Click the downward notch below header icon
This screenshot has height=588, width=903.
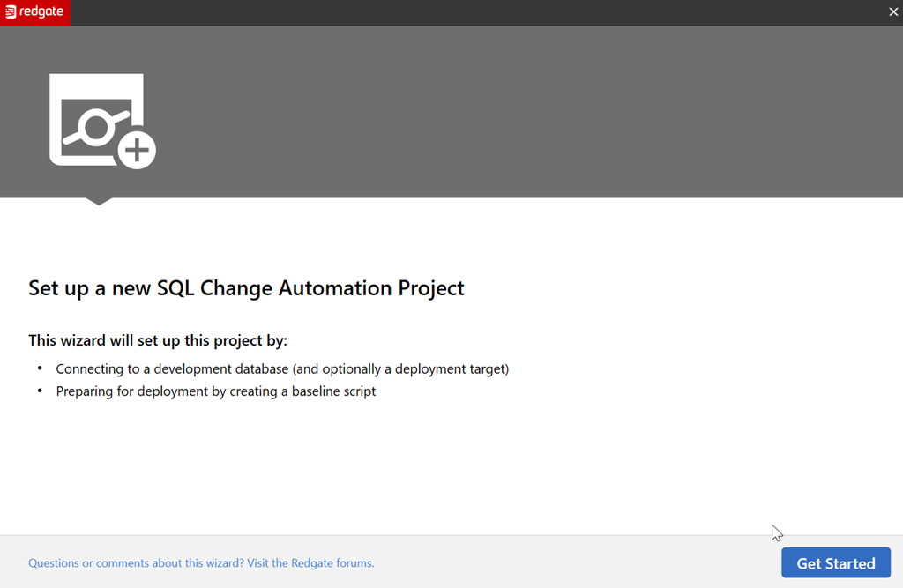(99, 201)
